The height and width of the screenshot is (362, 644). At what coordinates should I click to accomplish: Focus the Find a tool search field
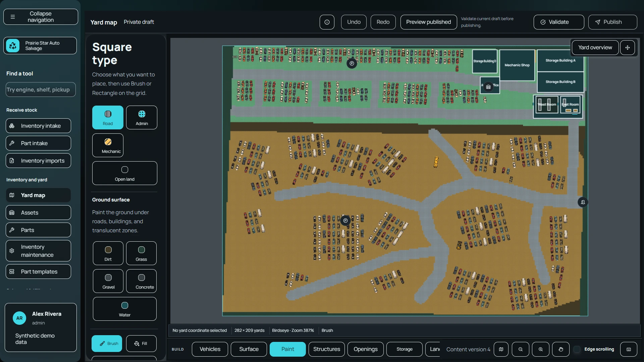pyautogui.click(x=41, y=90)
